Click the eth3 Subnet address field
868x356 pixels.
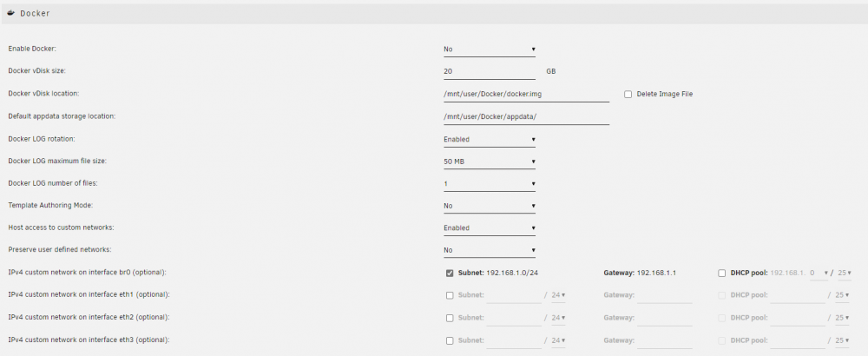tap(514, 340)
